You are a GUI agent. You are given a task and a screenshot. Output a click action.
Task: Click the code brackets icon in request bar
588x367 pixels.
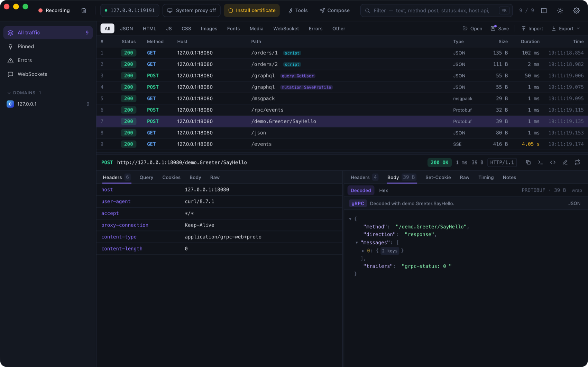553,162
